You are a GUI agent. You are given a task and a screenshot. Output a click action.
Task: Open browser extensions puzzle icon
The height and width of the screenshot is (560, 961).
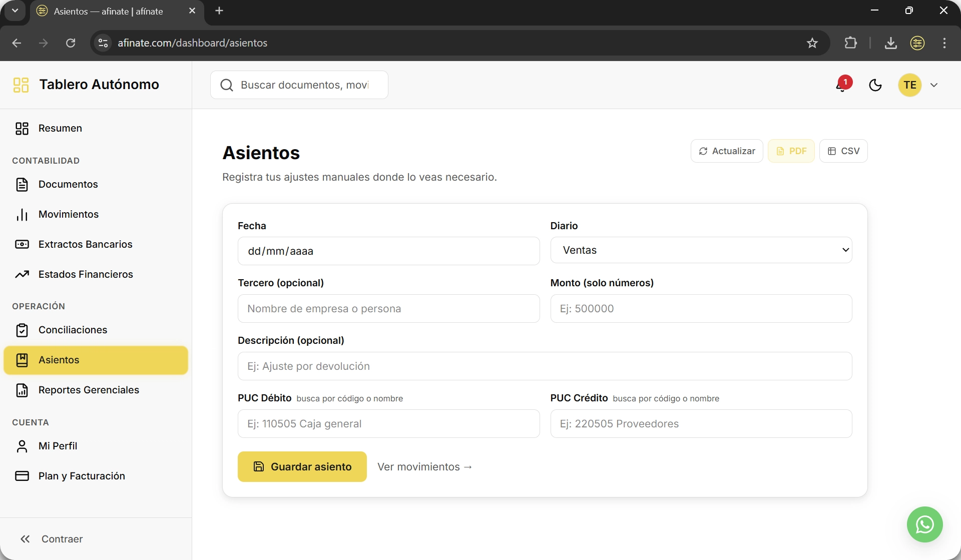[850, 43]
